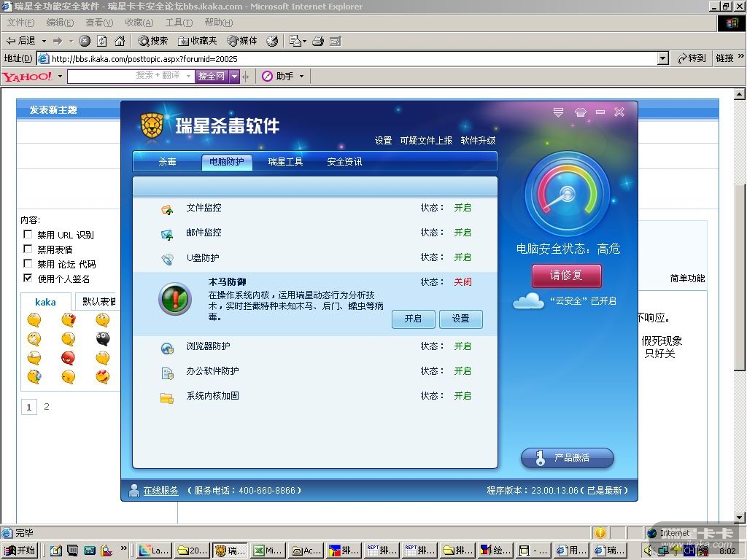
Task: Click the page vertical scrollbar thumb
Action: tap(739, 276)
